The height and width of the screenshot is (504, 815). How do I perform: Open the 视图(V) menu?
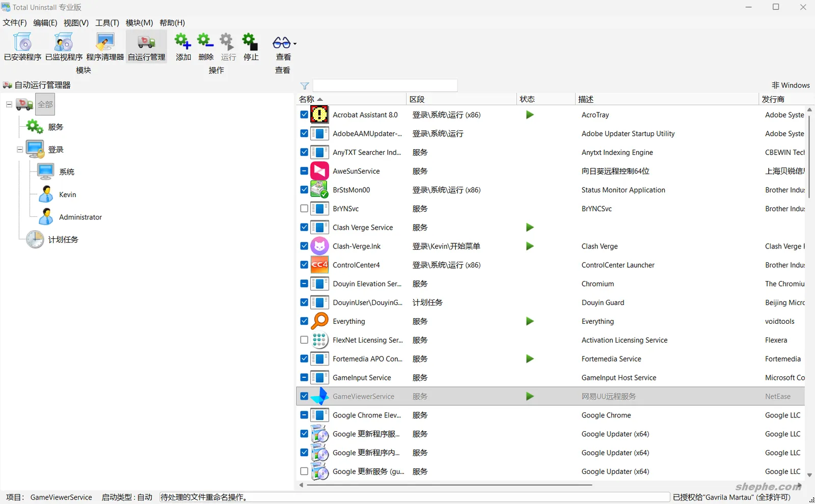[75, 22]
